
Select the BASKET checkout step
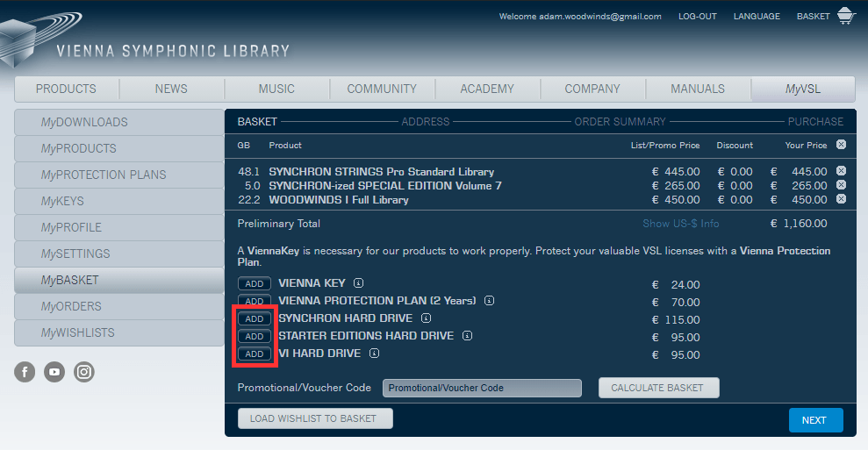click(x=257, y=121)
